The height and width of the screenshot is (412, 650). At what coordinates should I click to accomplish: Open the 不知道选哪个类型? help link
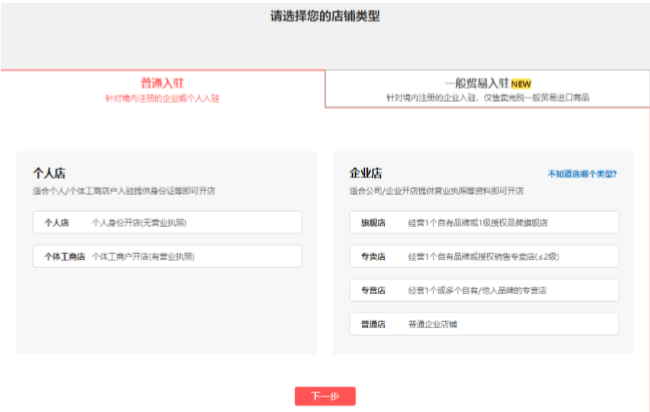[582, 174]
